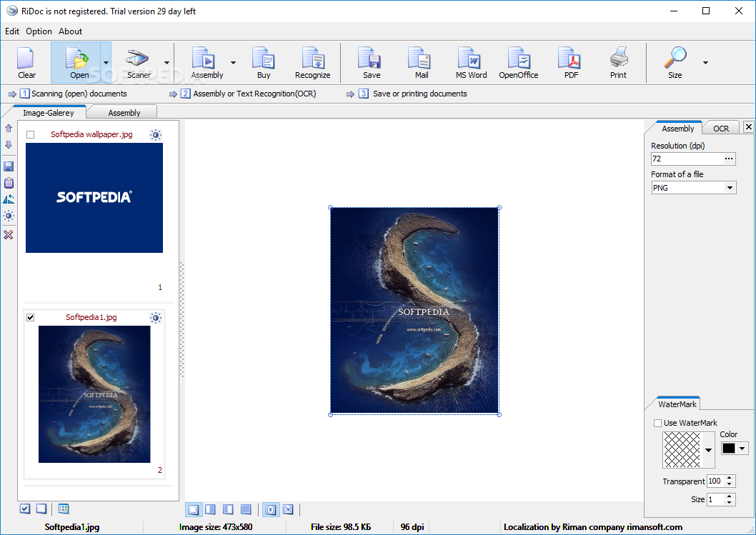
Task: Move image down with sidebar arrow
Action: (9, 144)
